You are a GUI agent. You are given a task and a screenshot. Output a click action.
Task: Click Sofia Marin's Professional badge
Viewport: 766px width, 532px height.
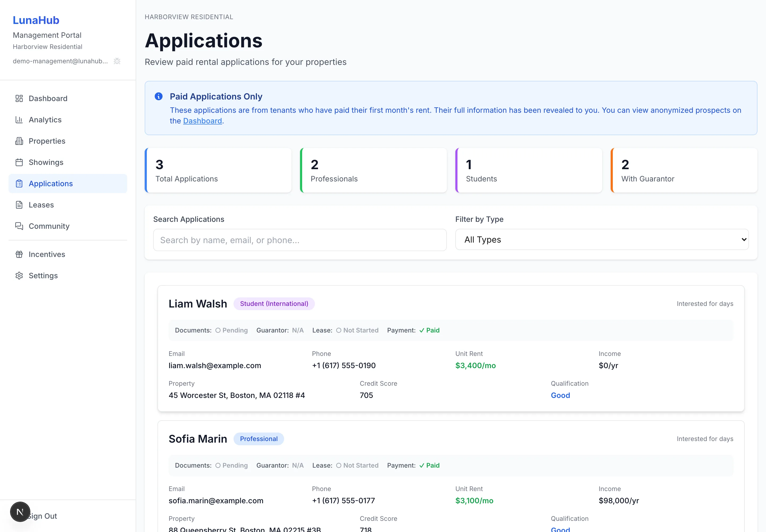[259, 439]
